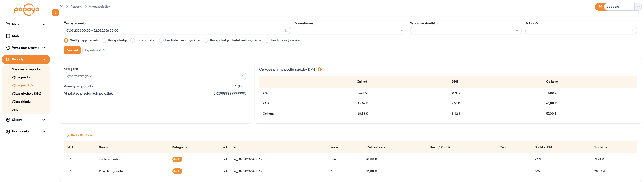This screenshot has width=644, height=182.
Task: Select Iba spotreba radio button
Action: 133,40
